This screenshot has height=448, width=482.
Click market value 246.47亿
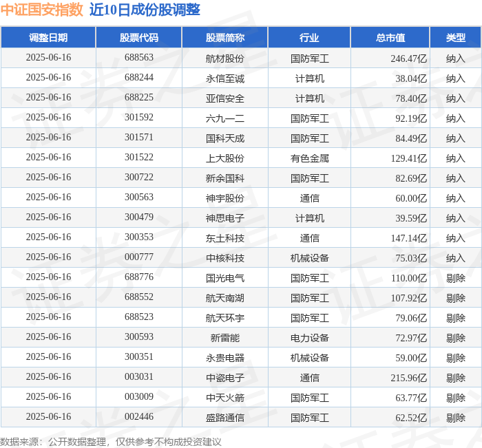tap(409, 58)
